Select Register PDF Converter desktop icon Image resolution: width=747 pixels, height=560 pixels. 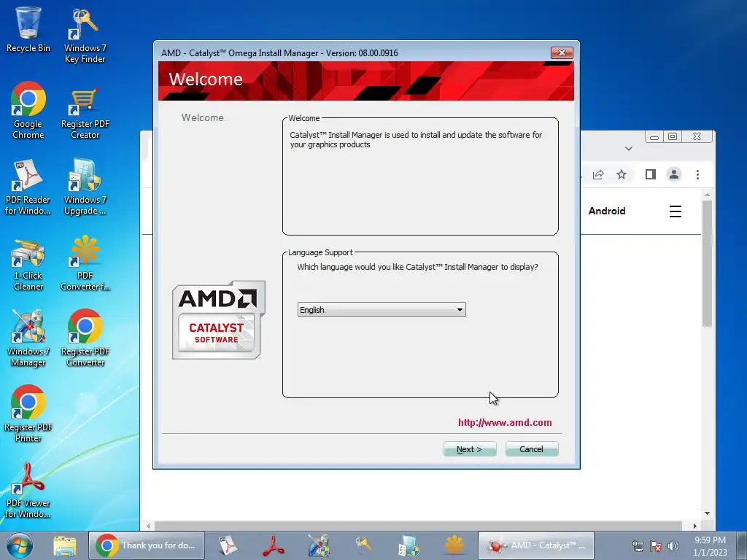(85, 338)
